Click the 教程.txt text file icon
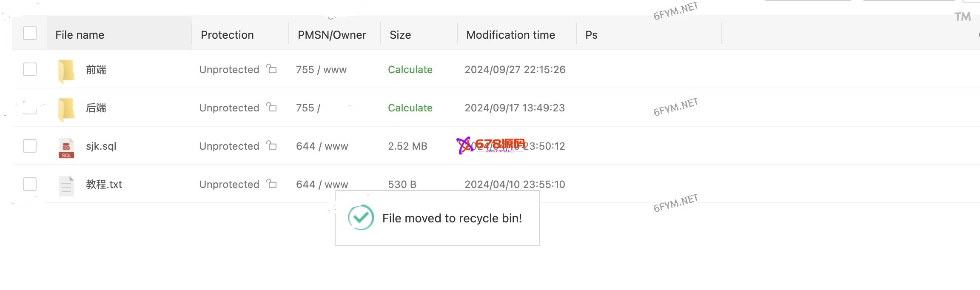 [x=66, y=186]
